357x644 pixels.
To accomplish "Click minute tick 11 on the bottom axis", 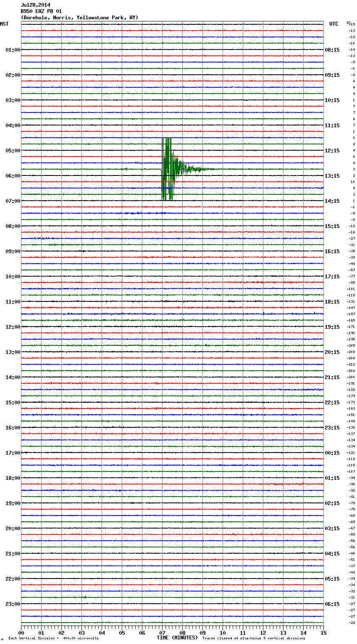I will pyautogui.click(x=243, y=633).
